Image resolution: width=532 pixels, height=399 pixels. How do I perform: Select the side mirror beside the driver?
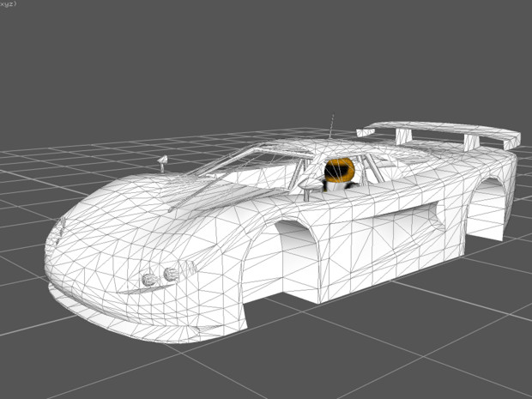click(309, 188)
